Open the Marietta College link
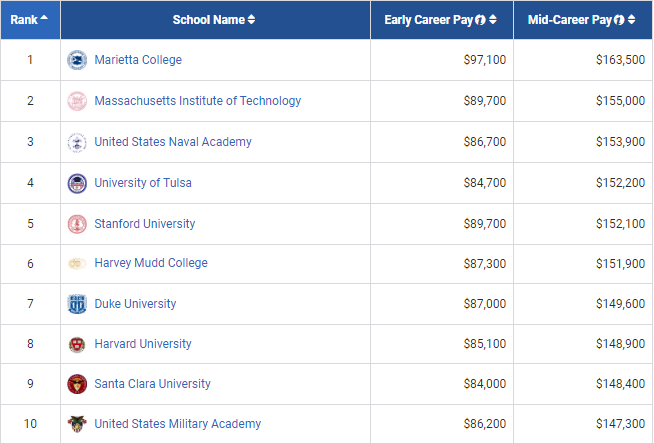Viewport: 654px width, 443px height. pyautogui.click(x=138, y=60)
